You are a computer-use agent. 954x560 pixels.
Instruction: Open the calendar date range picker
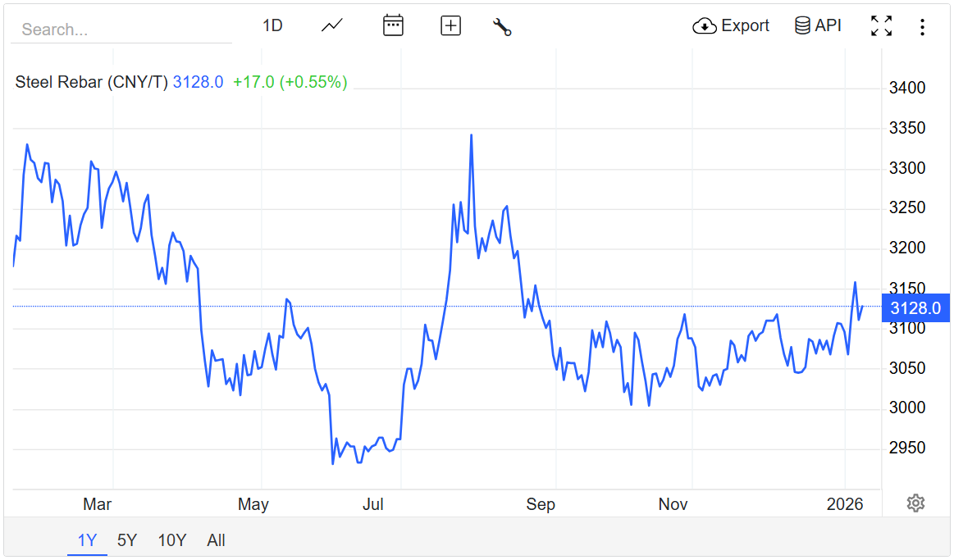click(x=393, y=25)
